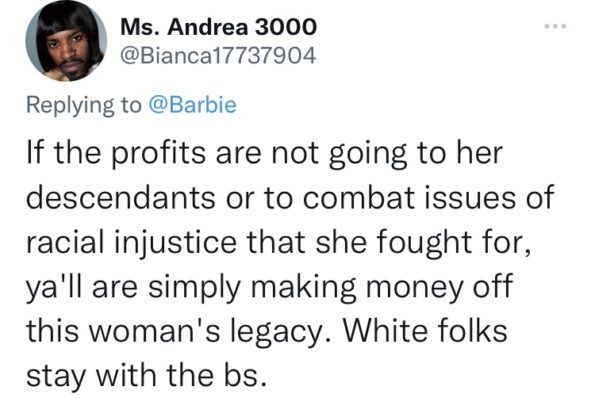Open the @Bianca17737904 handle
This screenshot has height=398, width=595.
click(218, 56)
